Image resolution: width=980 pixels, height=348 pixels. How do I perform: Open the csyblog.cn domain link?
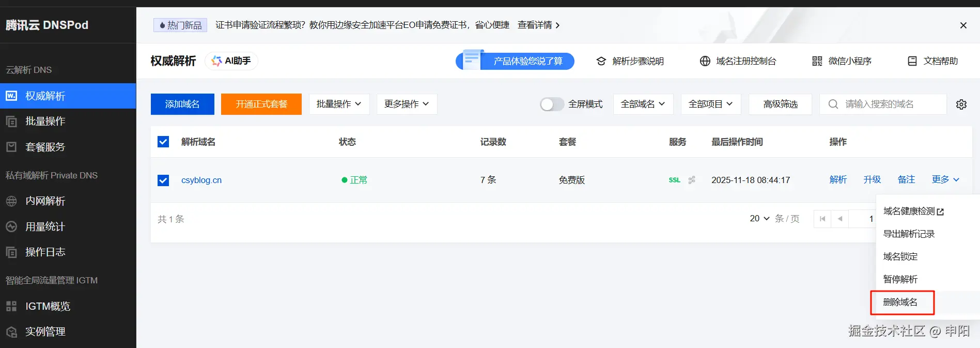coord(201,180)
